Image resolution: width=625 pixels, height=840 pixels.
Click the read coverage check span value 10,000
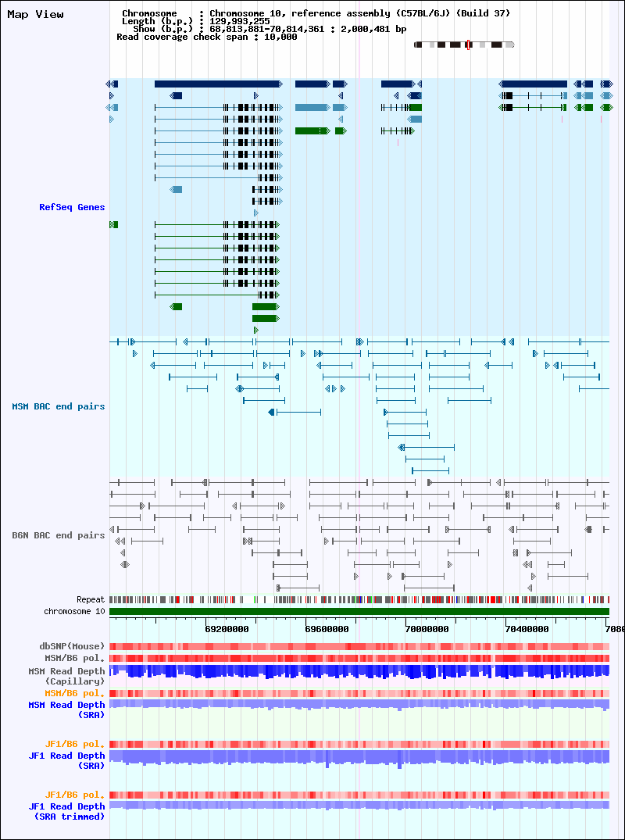(280, 37)
